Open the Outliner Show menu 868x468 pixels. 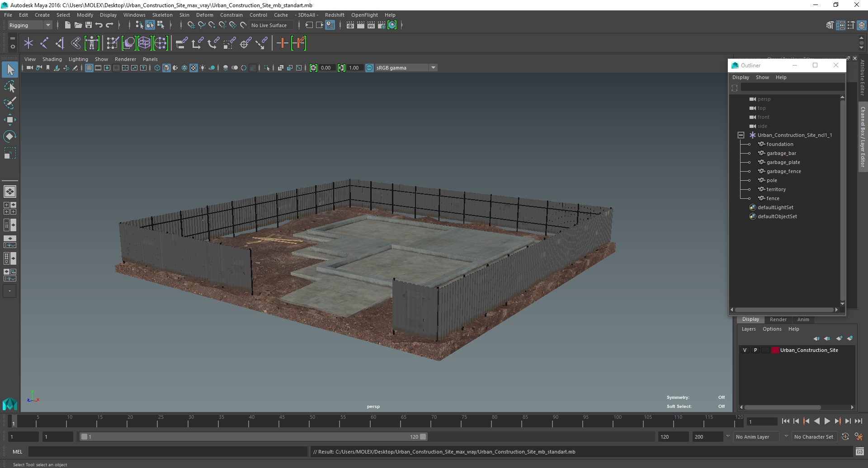pyautogui.click(x=762, y=77)
